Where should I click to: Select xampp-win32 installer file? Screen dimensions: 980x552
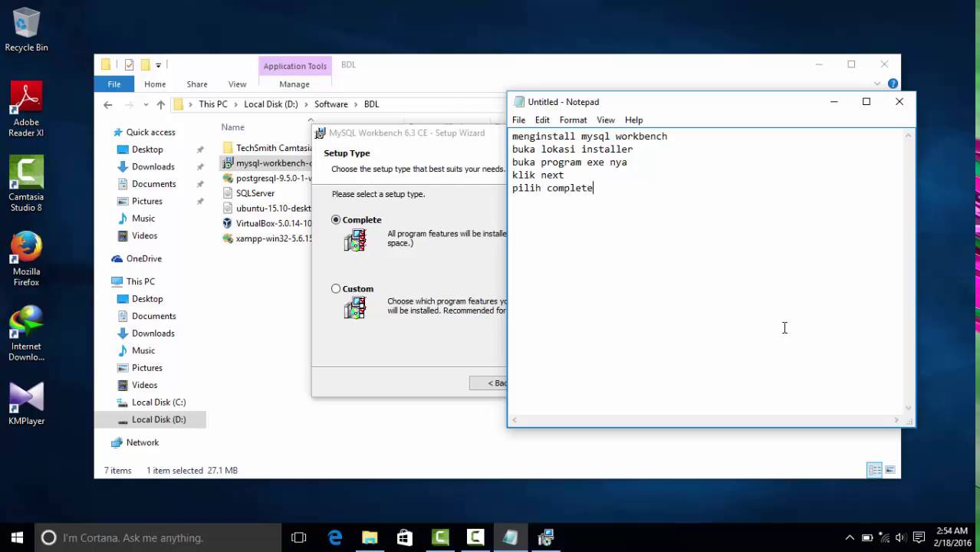pos(267,238)
